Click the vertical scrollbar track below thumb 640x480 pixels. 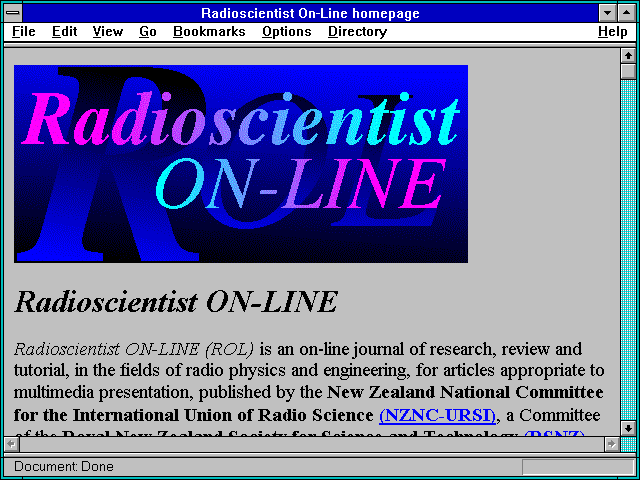coord(628,249)
